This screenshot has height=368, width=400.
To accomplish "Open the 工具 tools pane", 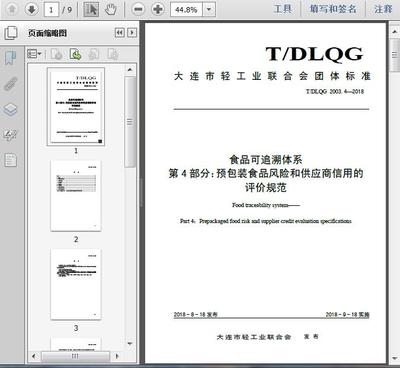I will 283,9.
